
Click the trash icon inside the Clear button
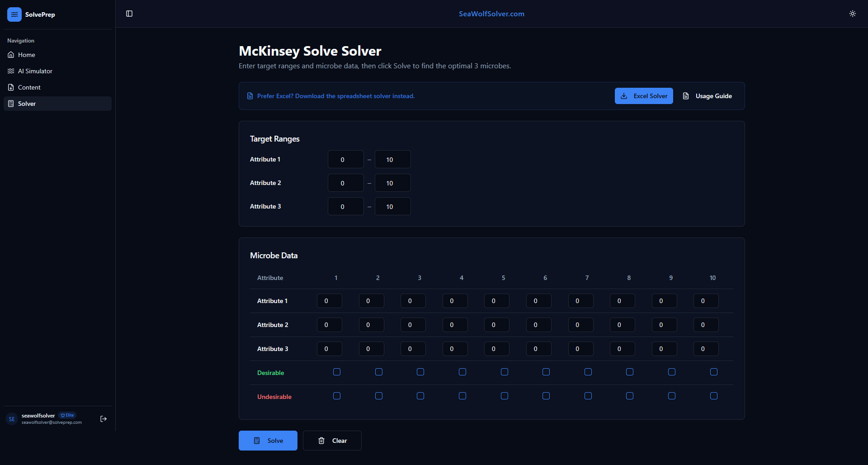tap(321, 440)
